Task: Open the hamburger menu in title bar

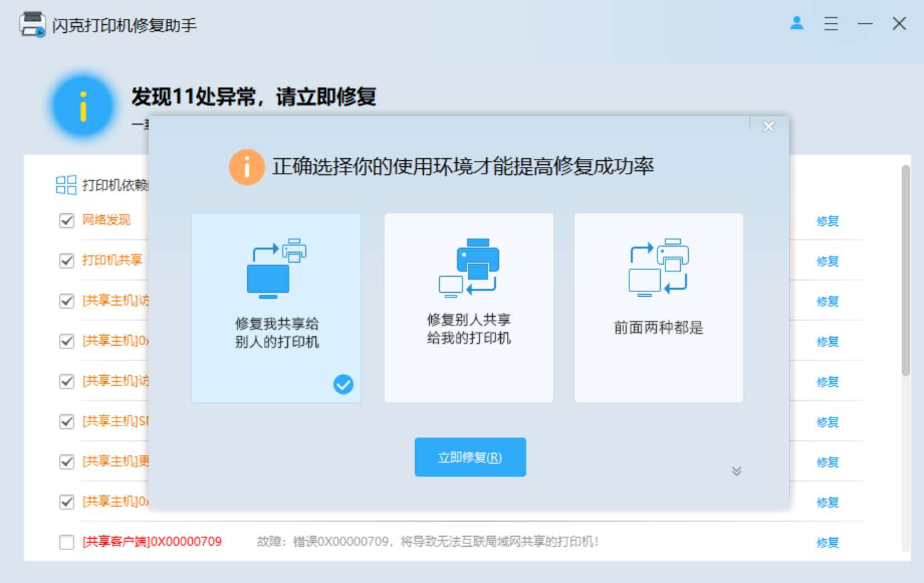Action: [831, 24]
